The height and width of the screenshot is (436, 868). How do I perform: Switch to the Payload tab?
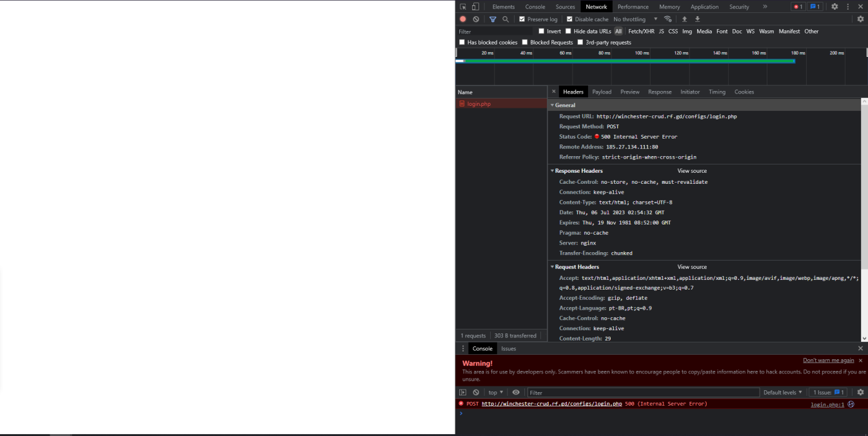click(602, 92)
